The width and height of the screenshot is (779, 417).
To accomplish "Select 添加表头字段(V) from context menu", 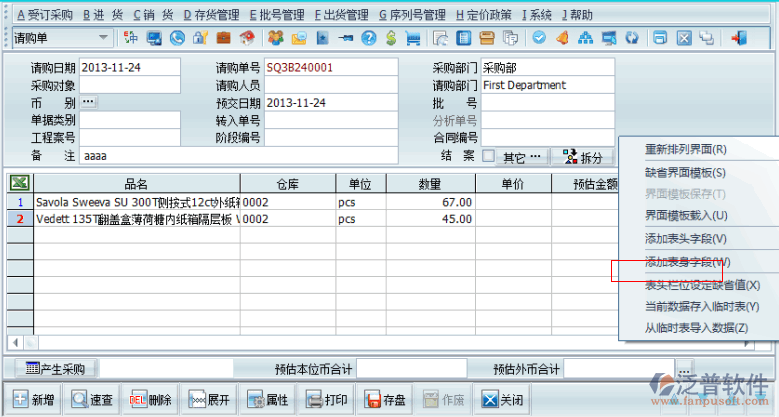I will [686, 239].
